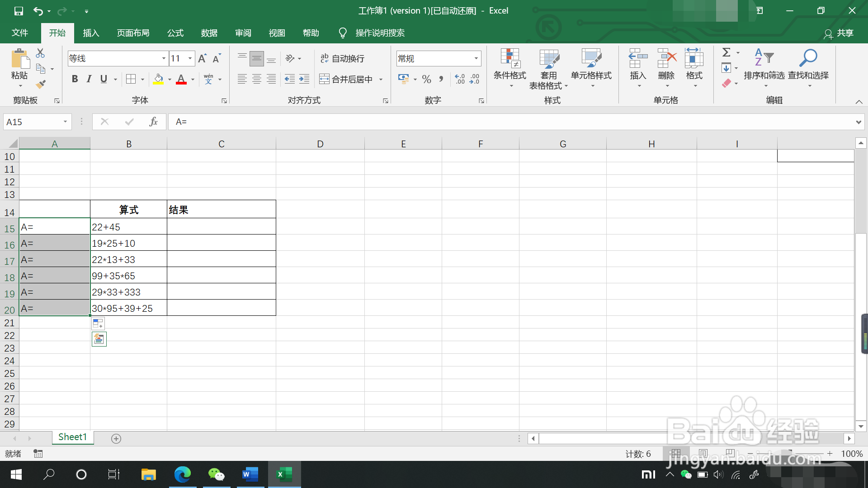Screen dimensions: 868x488
Task: Click the Auto Fill Options icon below table
Action: 98,324
